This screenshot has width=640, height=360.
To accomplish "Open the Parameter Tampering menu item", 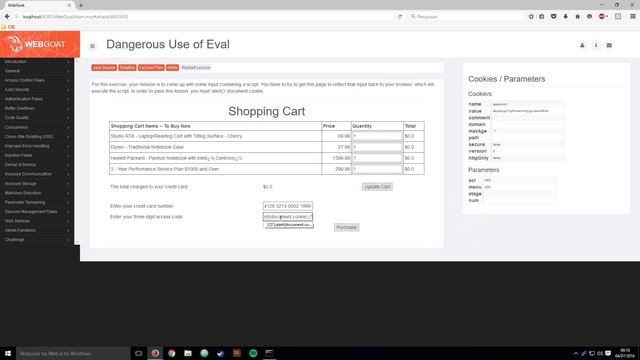I will pos(37,202).
